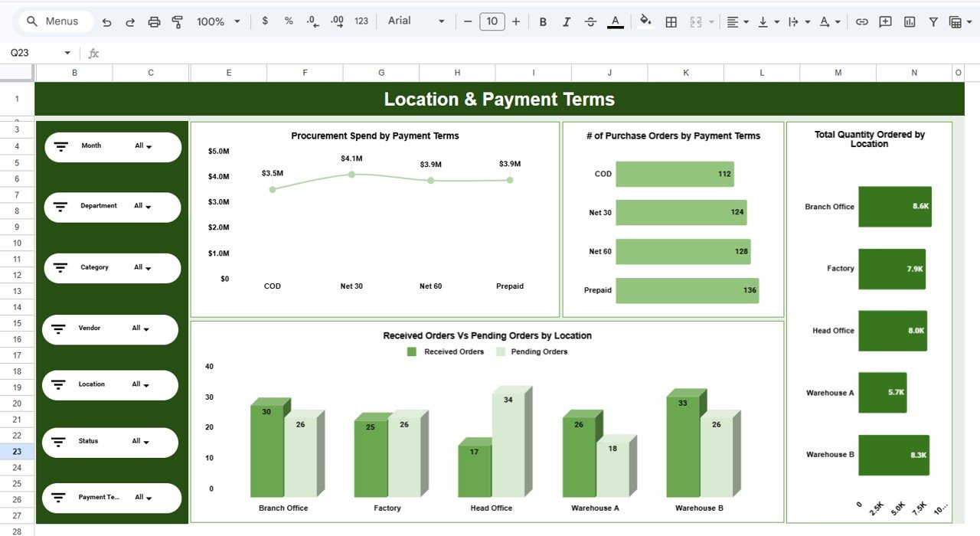The height and width of the screenshot is (536, 980).
Task: Click the Undo button
Action: (x=106, y=21)
